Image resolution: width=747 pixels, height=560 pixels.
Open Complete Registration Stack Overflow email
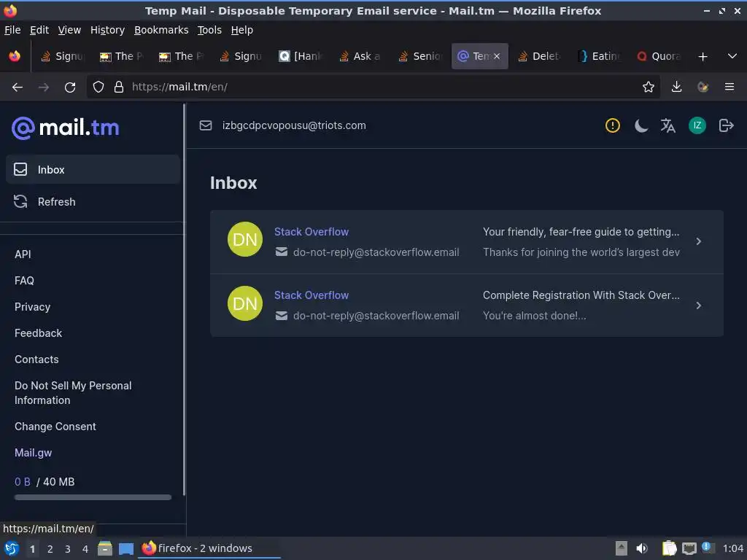click(466, 306)
